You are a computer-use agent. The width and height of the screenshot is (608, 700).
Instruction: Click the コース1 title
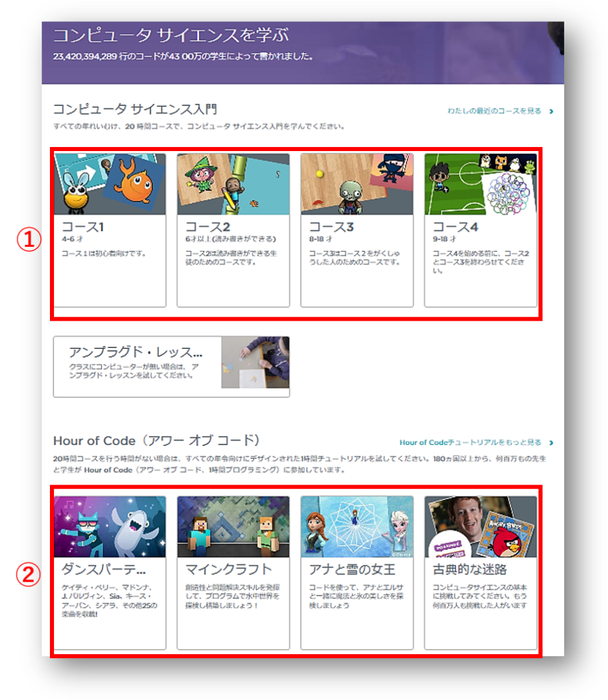[83, 227]
